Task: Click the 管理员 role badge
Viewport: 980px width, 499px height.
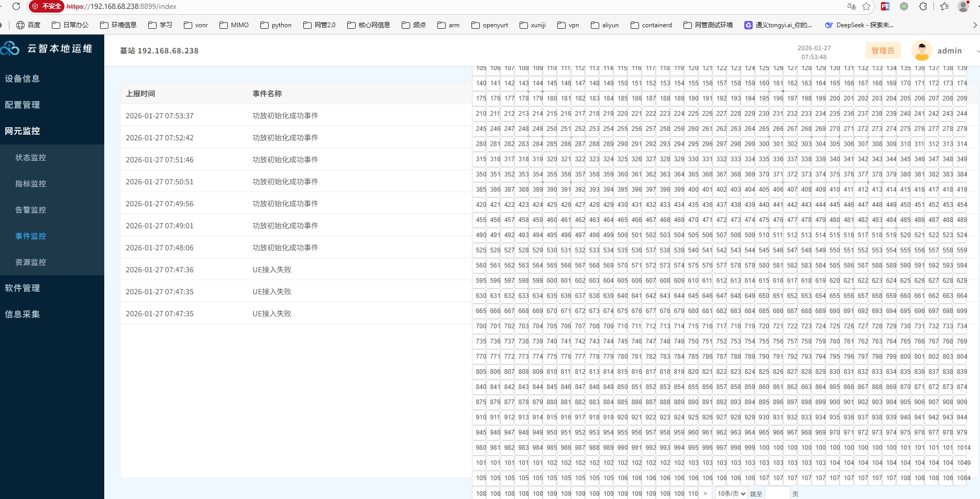Action: (x=883, y=51)
